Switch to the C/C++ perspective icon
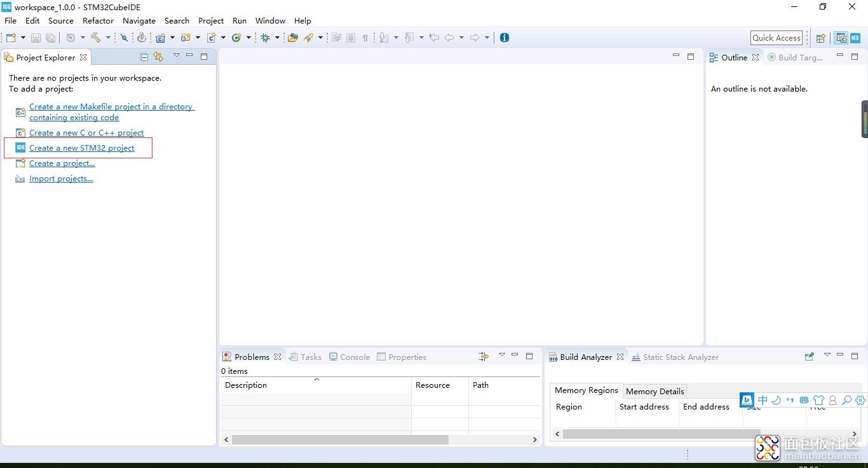This screenshot has width=868, height=468. point(841,38)
